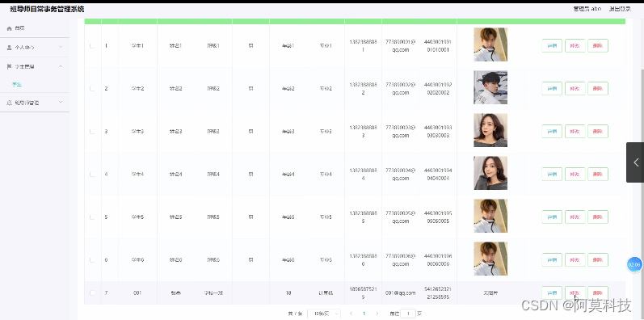The width and height of the screenshot is (644, 320).
Task: Click 退出登录 to log out
Action: pyautogui.click(x=621, y=9)
